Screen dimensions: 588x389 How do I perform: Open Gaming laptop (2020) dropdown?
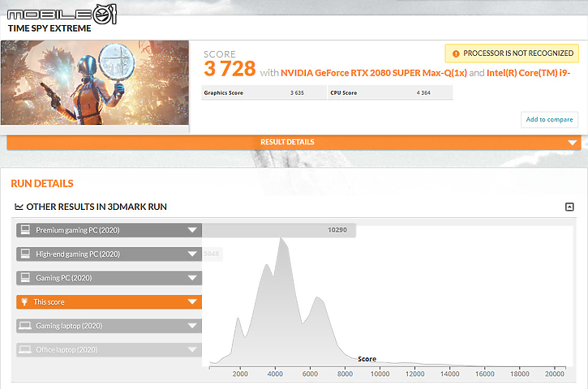(192, 326)
